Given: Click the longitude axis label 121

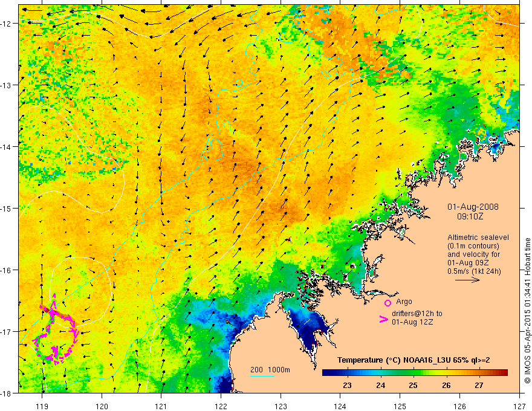Looking at the screenshot, I should coord(161,406).
